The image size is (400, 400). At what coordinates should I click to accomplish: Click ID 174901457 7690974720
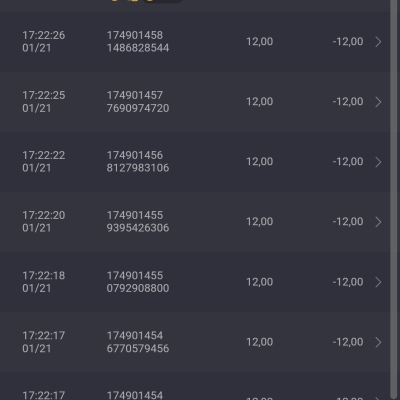click(138, 102)
